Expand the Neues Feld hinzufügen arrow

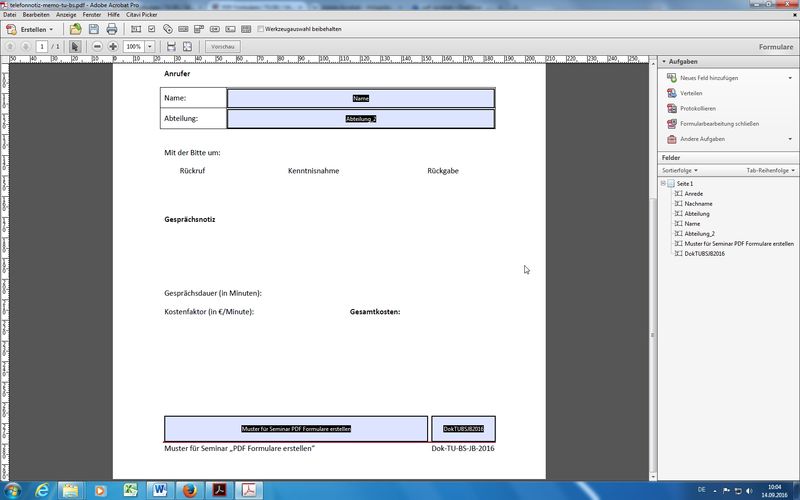(790, 78)
